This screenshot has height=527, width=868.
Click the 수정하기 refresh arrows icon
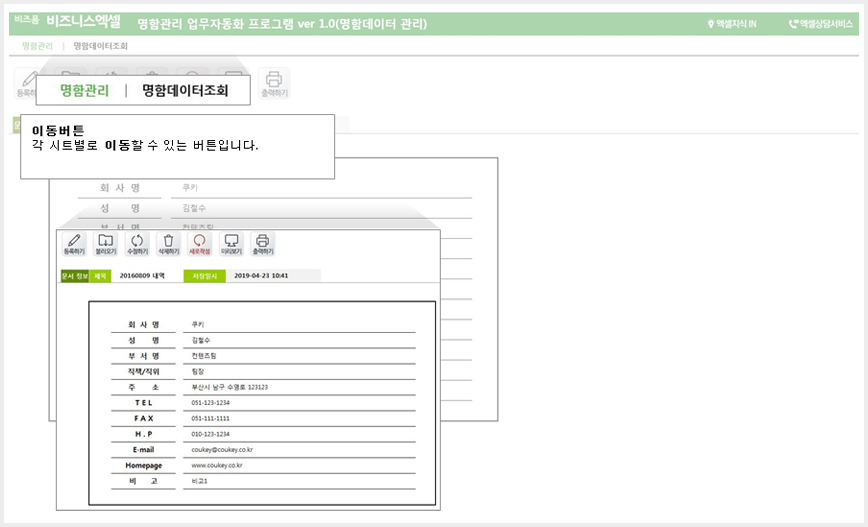point(137,244)
